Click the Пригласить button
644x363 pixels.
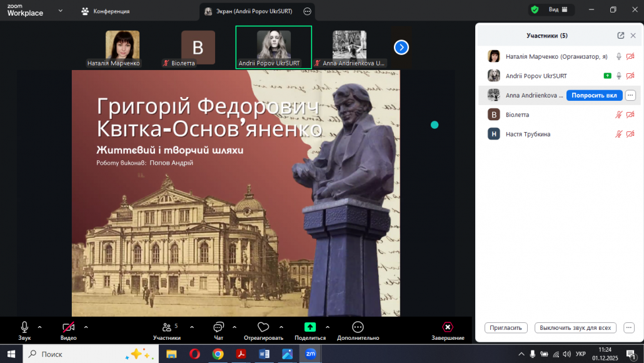[505, 327]
